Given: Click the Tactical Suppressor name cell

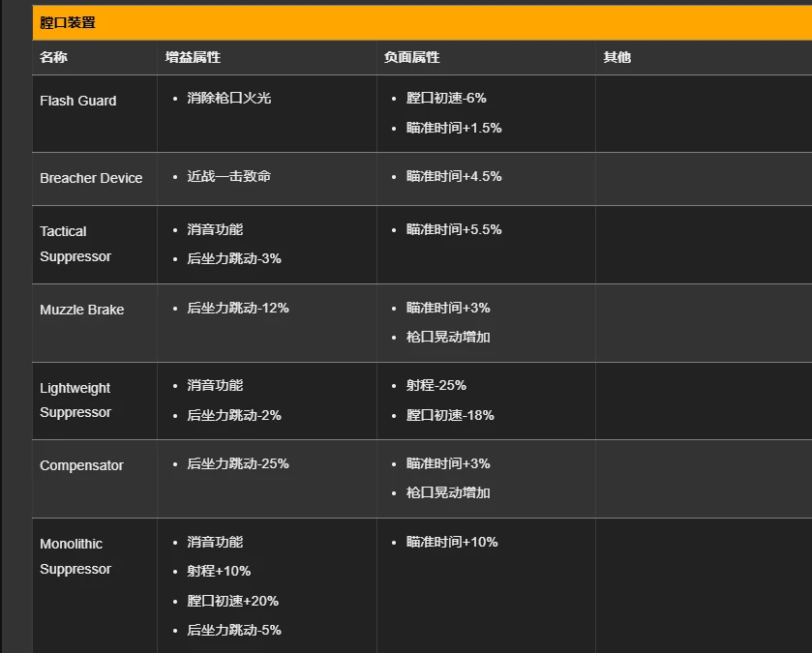Looking at the screenshot, I should pyautogui.click(x=75, y=244).
